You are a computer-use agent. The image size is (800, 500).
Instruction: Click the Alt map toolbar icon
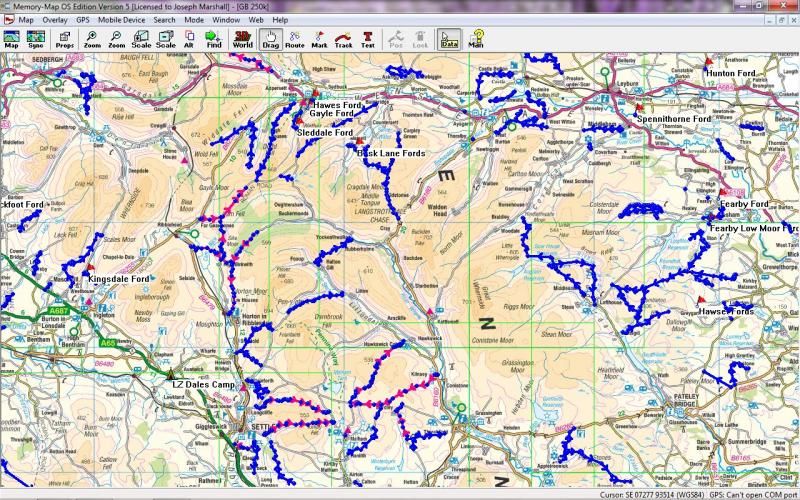189,39
